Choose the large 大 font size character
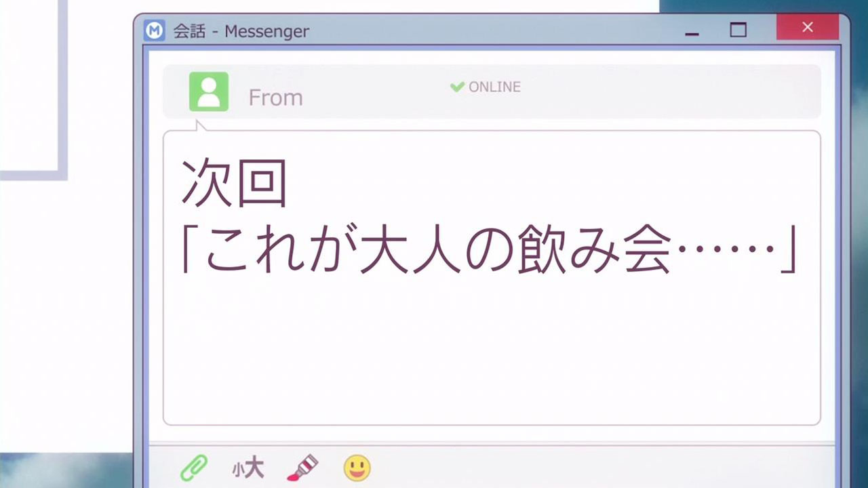The image size is (868, 488). pos(254,468)
